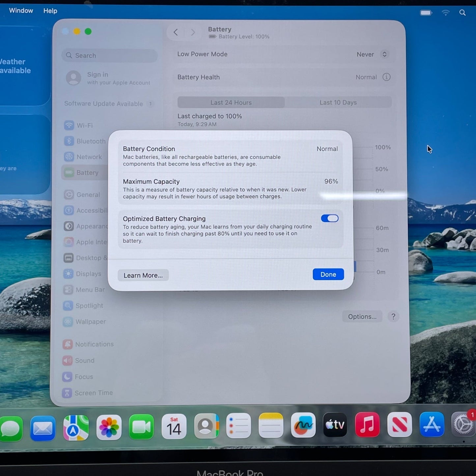Click the Done button

click(328, 274)
